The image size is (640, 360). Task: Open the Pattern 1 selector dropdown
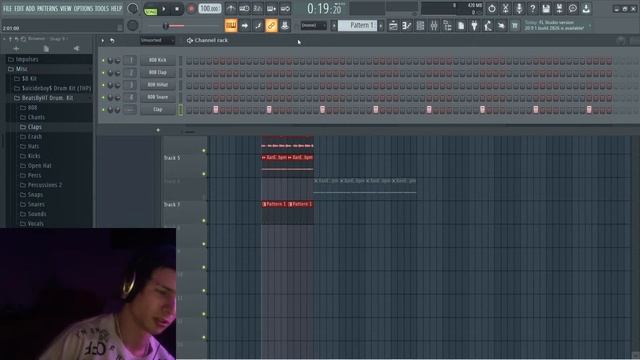point(357,25)
